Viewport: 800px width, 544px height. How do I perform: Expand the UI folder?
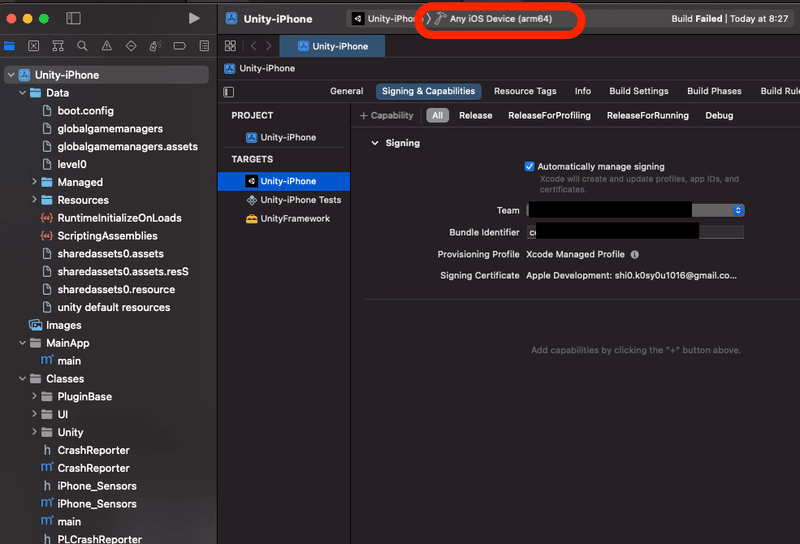point(34,414)
